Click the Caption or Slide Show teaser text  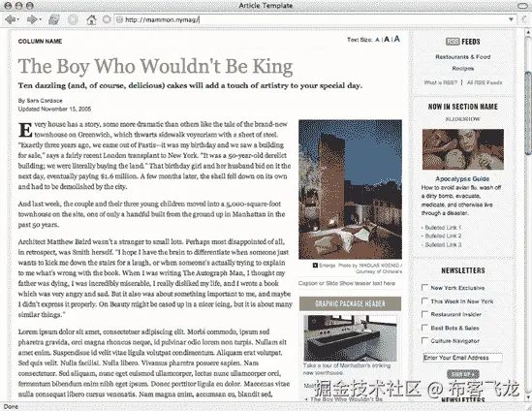coord(347,283)
